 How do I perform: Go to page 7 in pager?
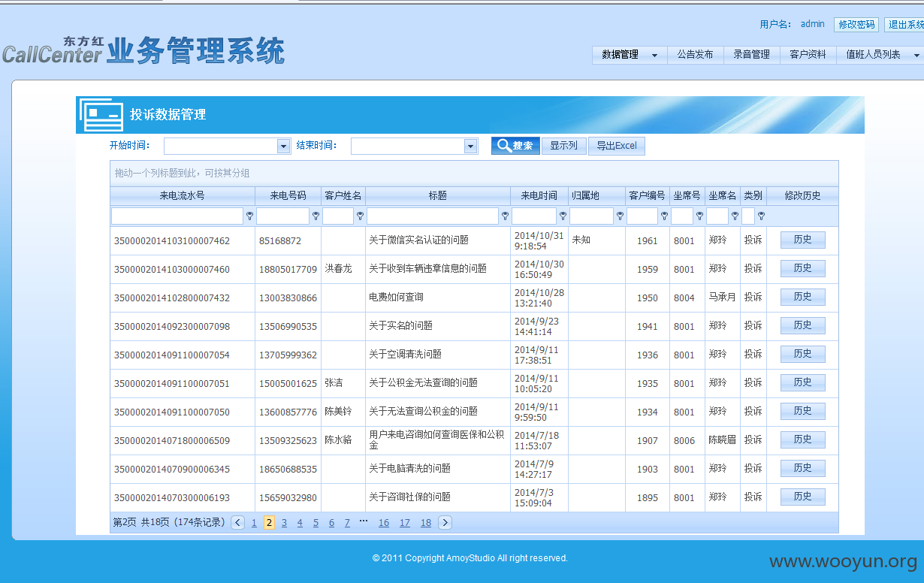(347, 523)
